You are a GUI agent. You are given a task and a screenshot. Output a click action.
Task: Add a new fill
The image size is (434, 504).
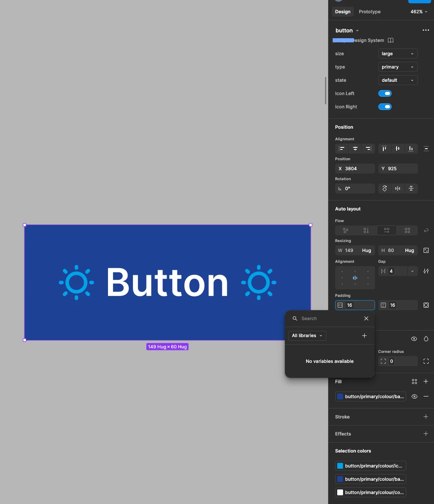point(426,382)
